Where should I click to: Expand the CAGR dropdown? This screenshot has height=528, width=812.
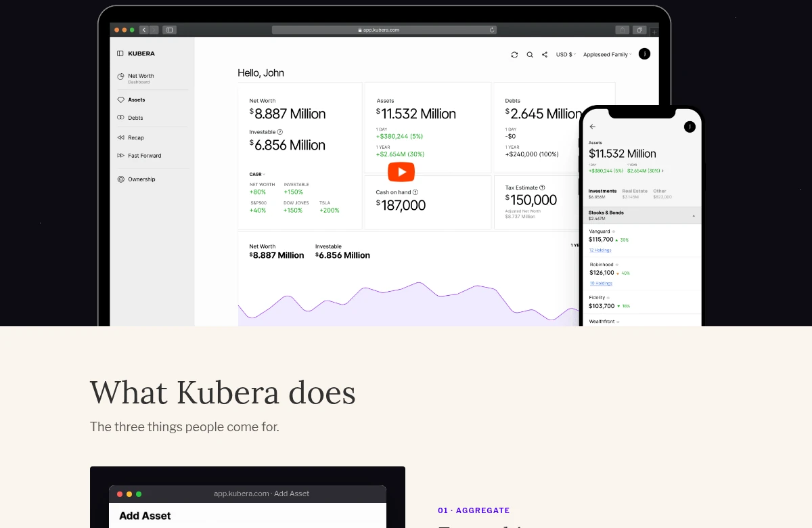(x=257, y=175)
